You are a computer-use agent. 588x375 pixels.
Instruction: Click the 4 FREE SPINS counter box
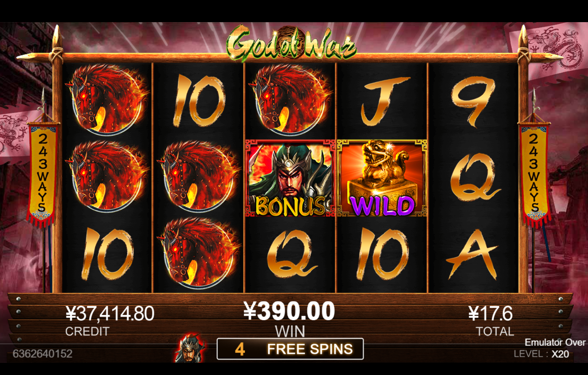[x=290, y=349]
